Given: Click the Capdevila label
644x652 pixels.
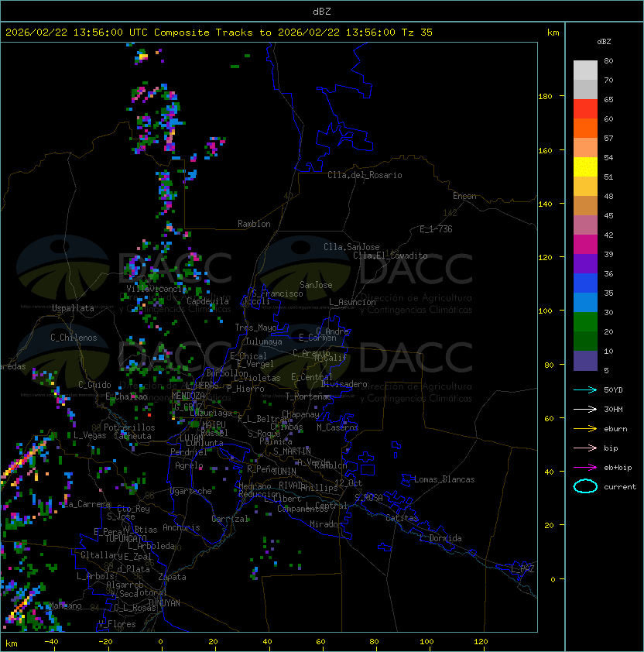Looking at the screenshot, I should click(207, 301).
